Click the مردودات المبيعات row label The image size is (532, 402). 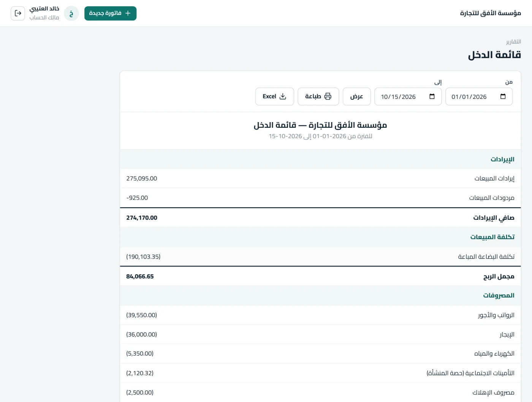[x=492, y=198]
